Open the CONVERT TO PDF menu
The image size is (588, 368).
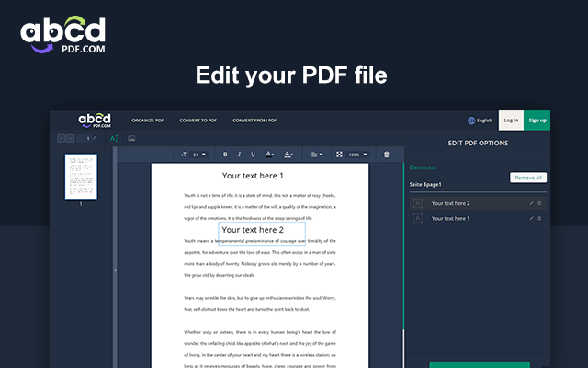(x=198, y=121)
